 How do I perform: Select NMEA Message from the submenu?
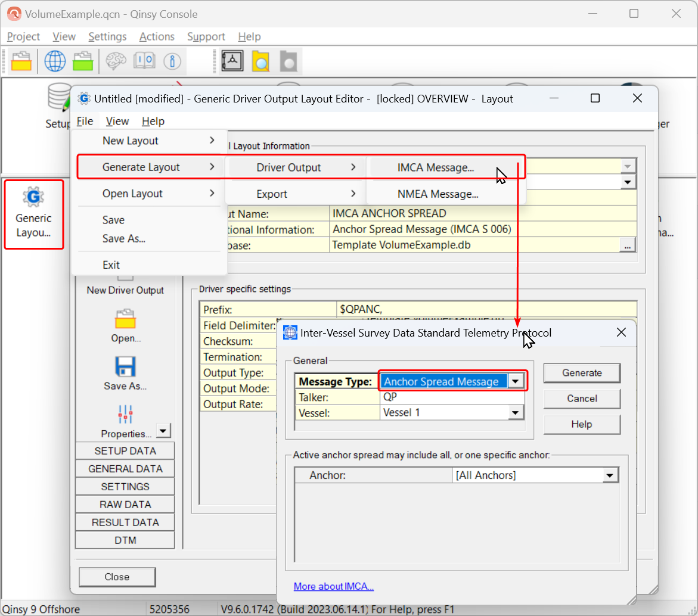click(438, 194)
